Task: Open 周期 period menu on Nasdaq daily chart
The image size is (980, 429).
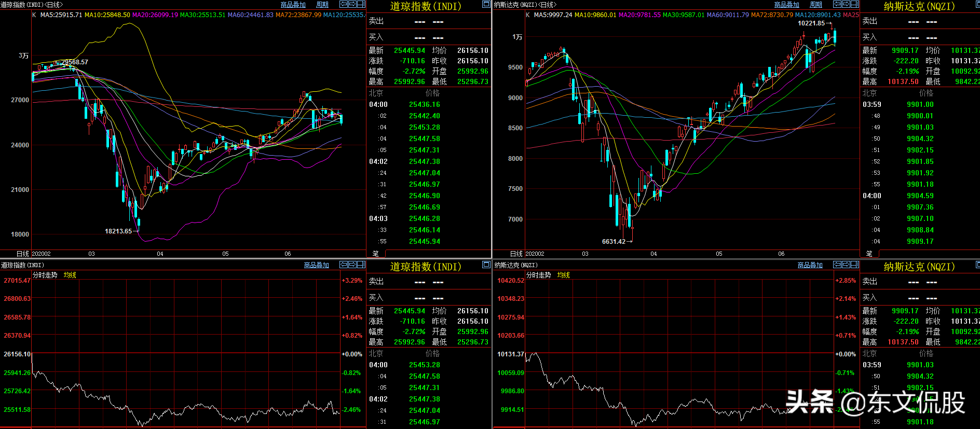Action: (816, 5)
